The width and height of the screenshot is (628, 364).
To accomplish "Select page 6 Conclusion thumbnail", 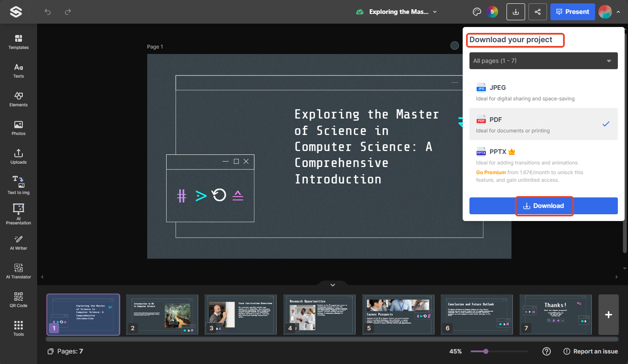I will [477, 315].
